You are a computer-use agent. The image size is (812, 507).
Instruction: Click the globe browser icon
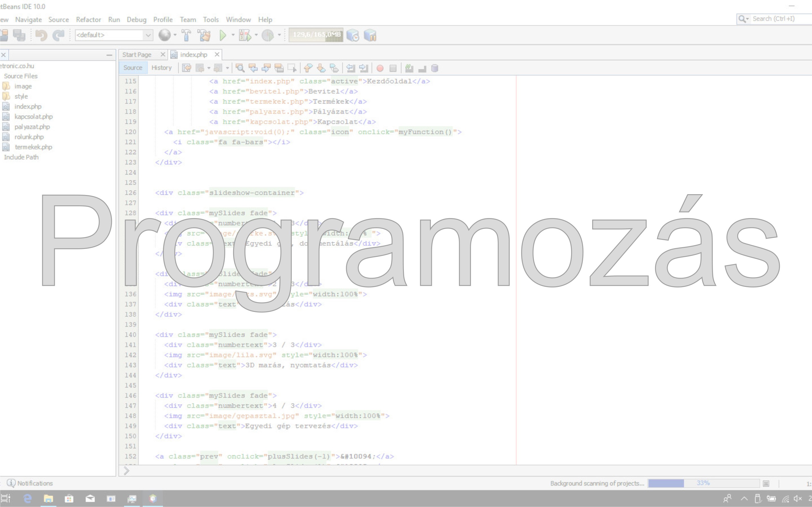tap(164, 35)
